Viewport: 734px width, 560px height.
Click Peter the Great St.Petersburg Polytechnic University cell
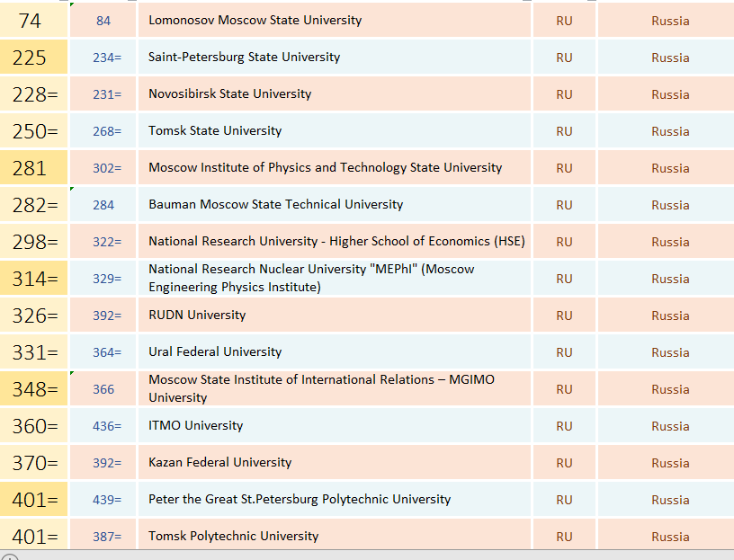335,500
